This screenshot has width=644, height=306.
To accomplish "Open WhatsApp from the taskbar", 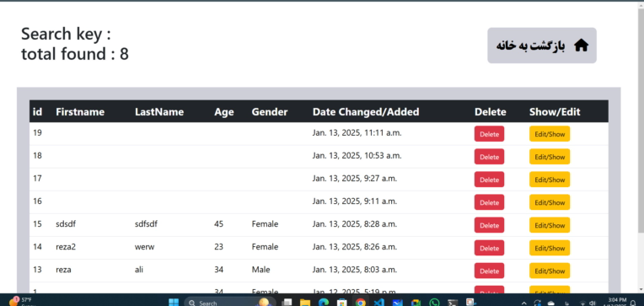I will pyautogui.click(x=434, y=303).
